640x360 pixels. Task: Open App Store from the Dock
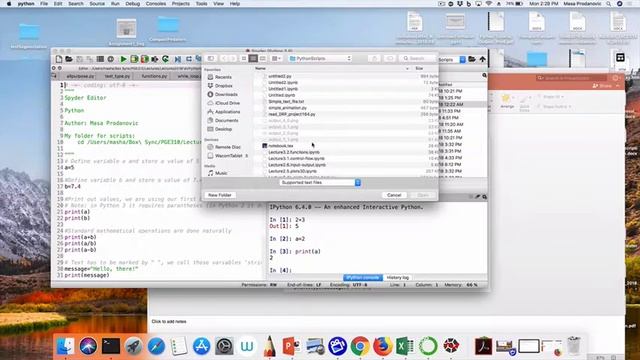[x=202, y=346]
